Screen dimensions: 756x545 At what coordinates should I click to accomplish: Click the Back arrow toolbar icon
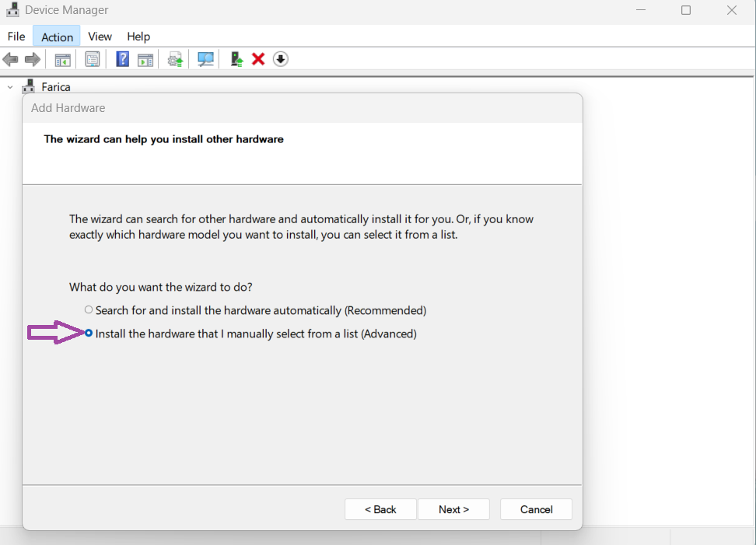click(x=11, y=60)
